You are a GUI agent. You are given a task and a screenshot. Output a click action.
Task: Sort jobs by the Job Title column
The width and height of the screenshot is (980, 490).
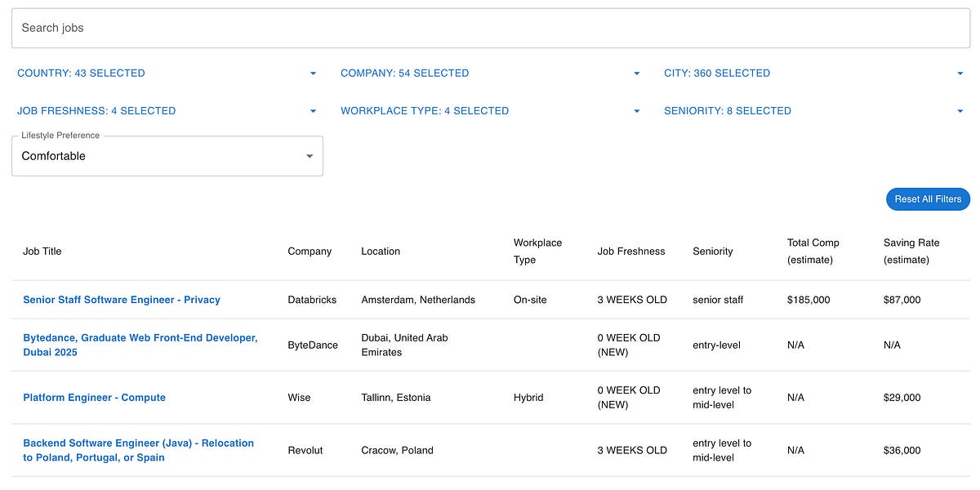click(x=42, y=252)
